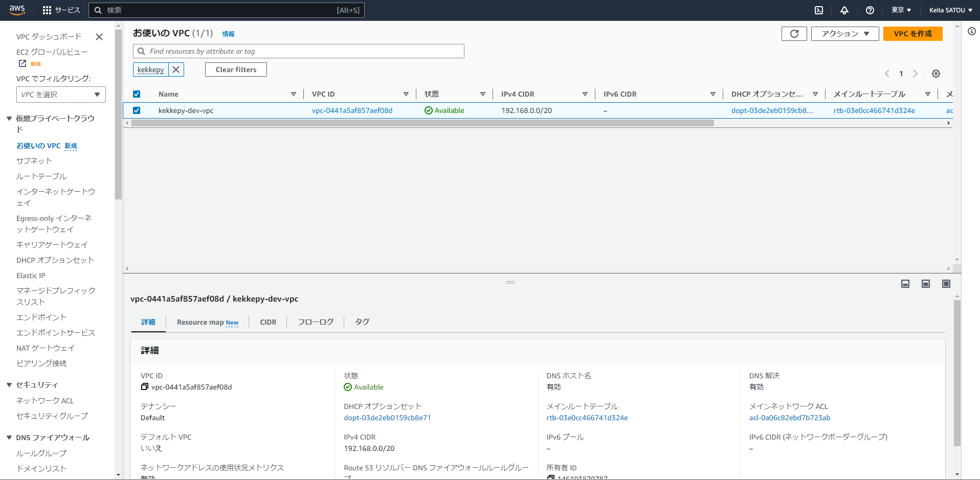This screenshot has width=980, height=480.
Task: Switch to the Resource map tab
Action: 208,322
